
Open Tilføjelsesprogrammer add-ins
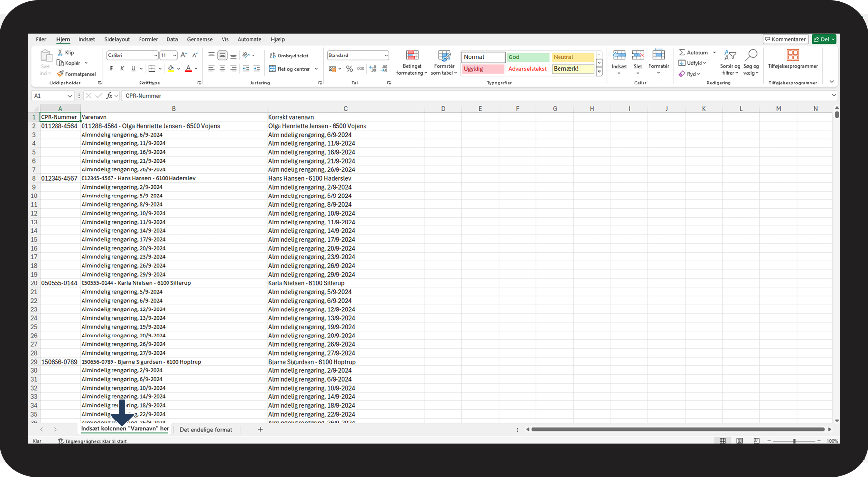[x=792, y=59]
